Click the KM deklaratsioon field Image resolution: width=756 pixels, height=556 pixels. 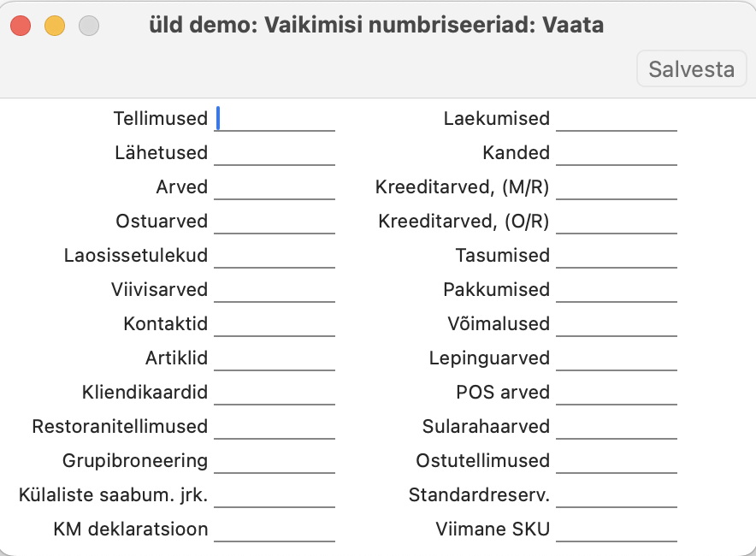275,529
